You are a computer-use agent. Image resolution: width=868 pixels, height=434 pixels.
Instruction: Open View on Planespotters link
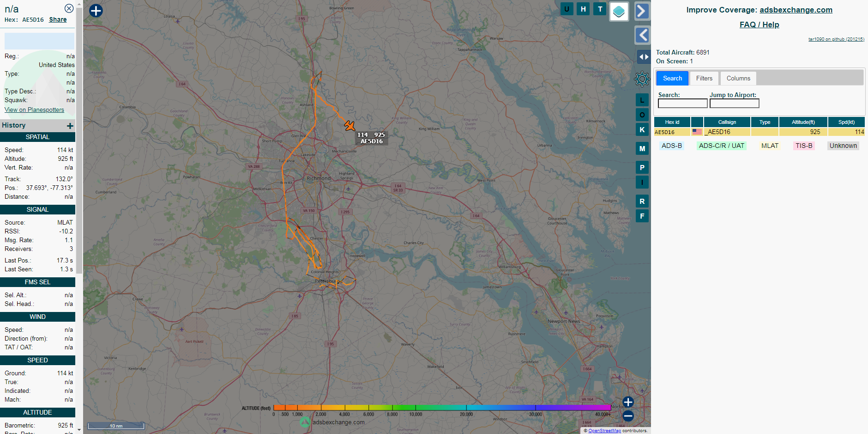tap(34, 110)
